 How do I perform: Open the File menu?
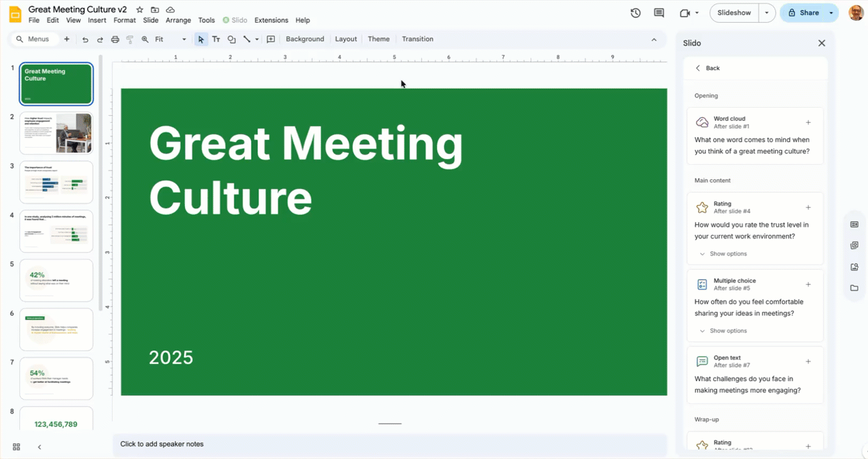[x=34, y=21]
